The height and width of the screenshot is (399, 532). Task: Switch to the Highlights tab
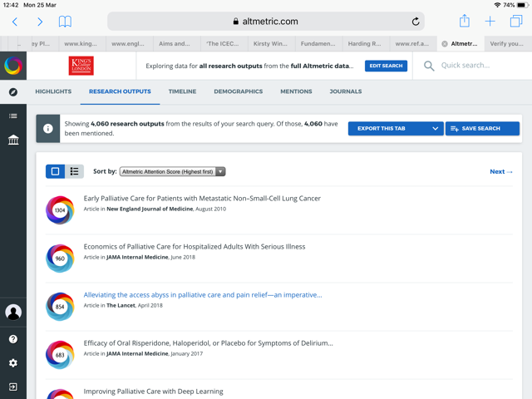pos(53,91)
